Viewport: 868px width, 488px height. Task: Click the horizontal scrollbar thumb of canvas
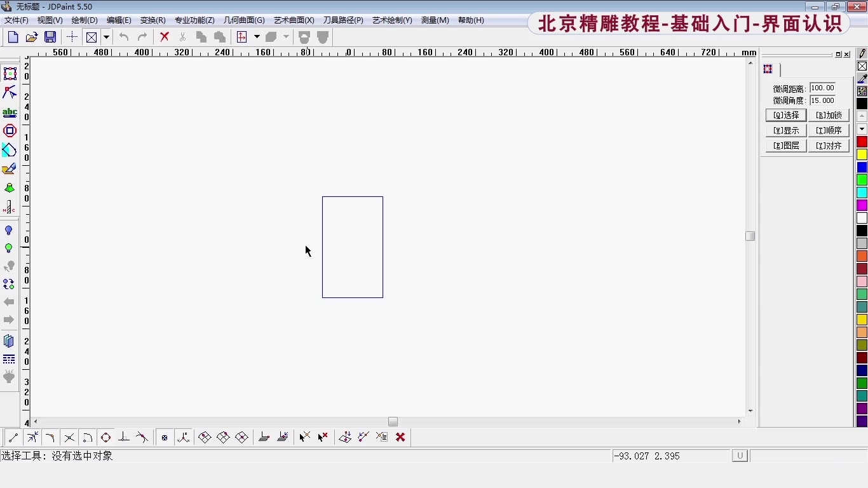tap(393, 422)
